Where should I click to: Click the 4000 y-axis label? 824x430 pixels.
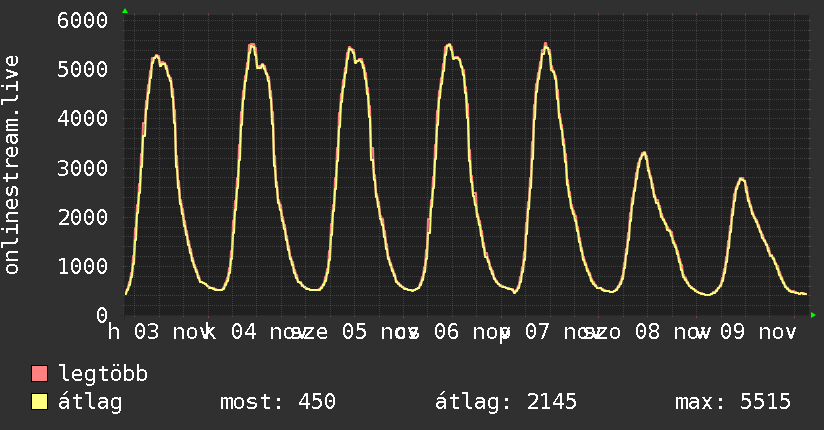pos(83,118)
